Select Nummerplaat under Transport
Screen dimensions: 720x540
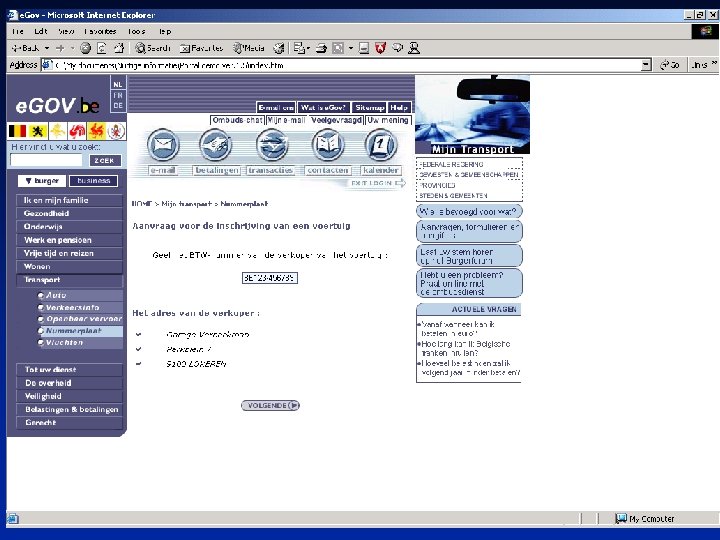click(80, 331)
